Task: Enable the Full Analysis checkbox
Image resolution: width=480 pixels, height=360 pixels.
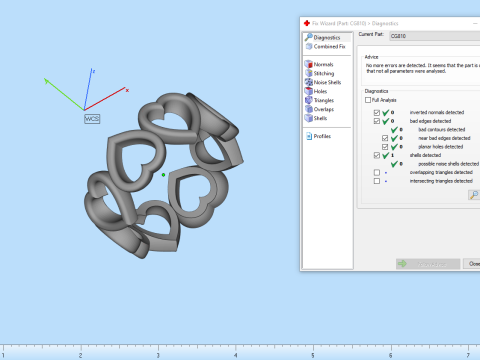Action: click(x=368, y=100)
